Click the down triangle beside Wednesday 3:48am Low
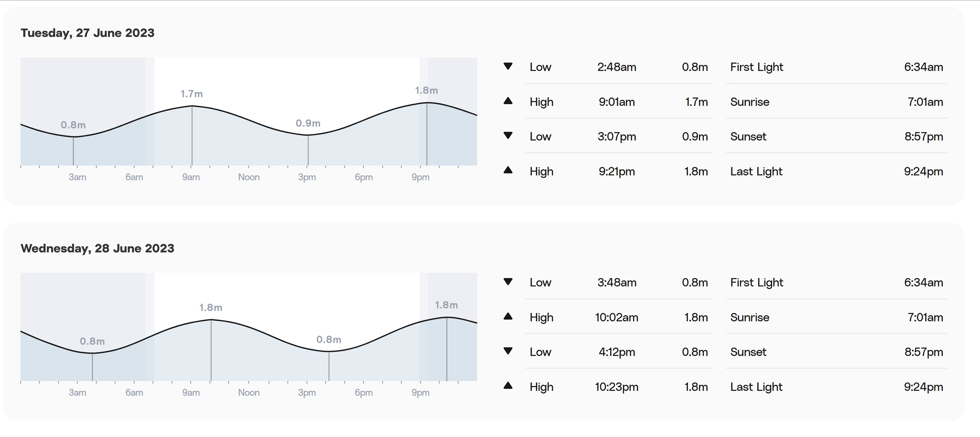This screenshot has height=437, width=980. (508, 282)
